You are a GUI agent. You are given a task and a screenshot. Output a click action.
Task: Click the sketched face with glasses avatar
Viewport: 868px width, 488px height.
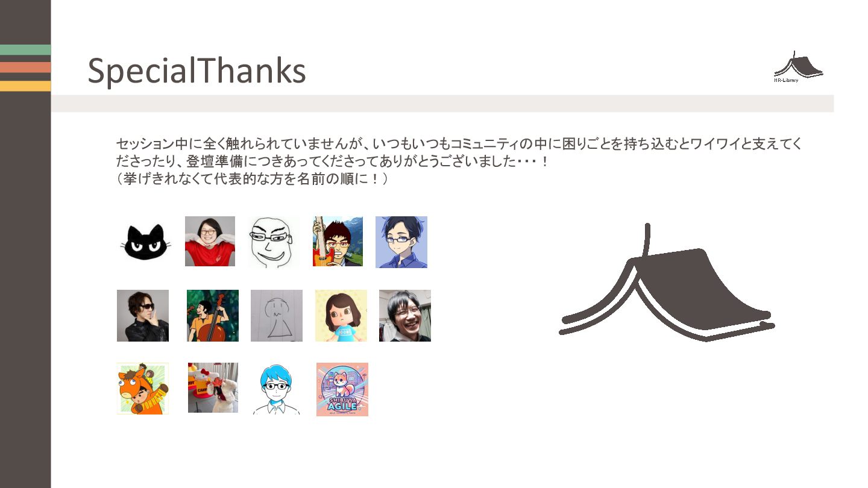point(274,242)
